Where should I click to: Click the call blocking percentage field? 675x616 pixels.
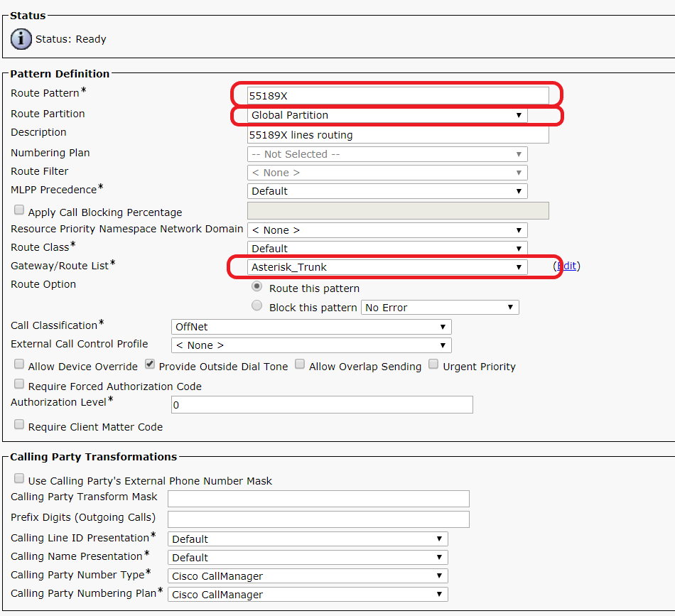coord(398,210)
